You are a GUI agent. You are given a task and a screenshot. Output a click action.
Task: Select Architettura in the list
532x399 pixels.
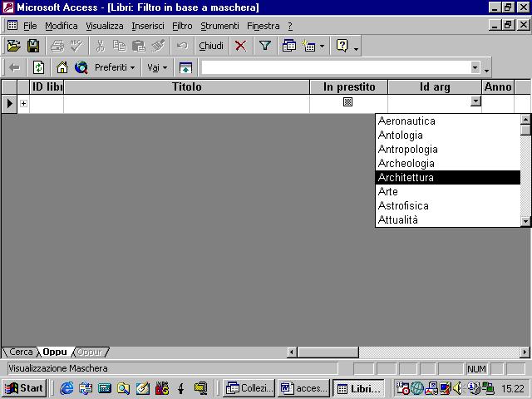point(448,177)
